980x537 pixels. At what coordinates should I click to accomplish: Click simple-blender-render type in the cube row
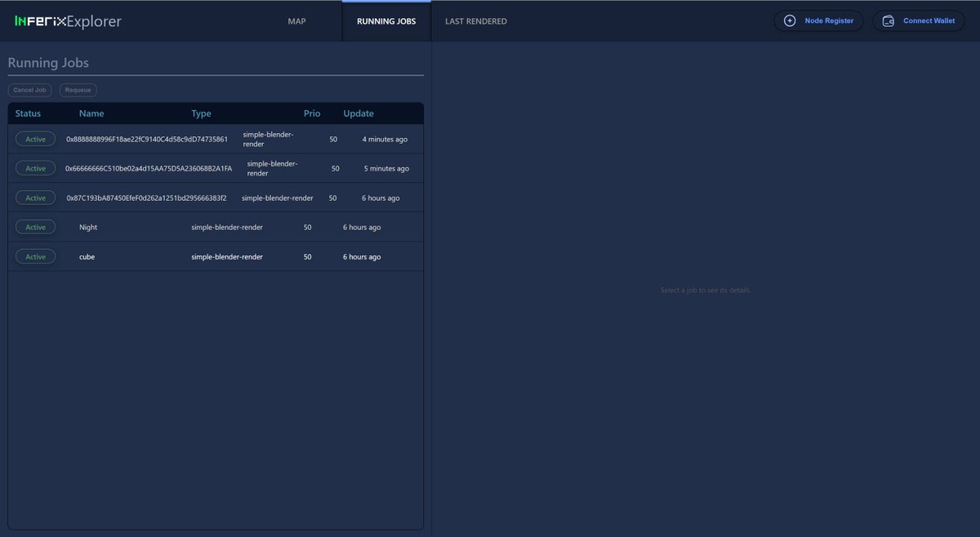227,257
